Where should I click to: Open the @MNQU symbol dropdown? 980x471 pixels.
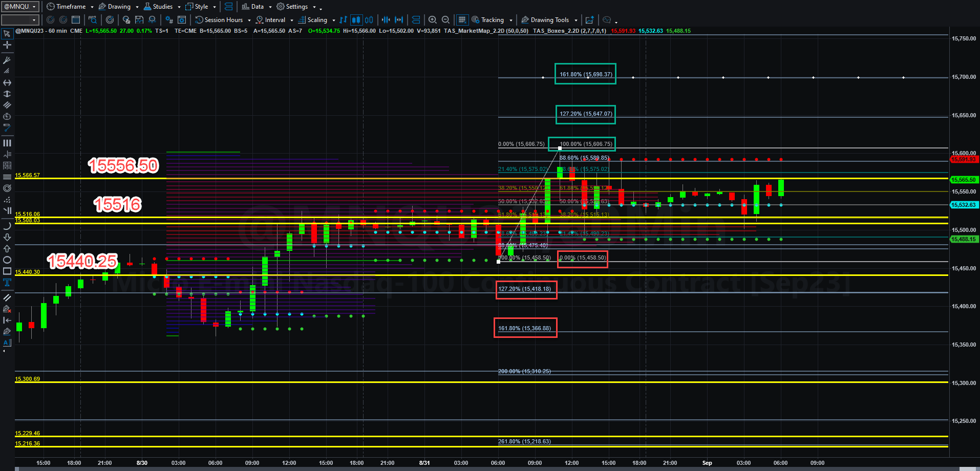20,7
